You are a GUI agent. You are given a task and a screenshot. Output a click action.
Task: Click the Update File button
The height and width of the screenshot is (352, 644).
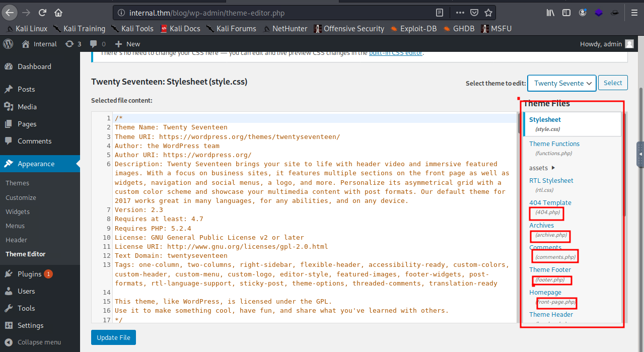click(114, 337)
